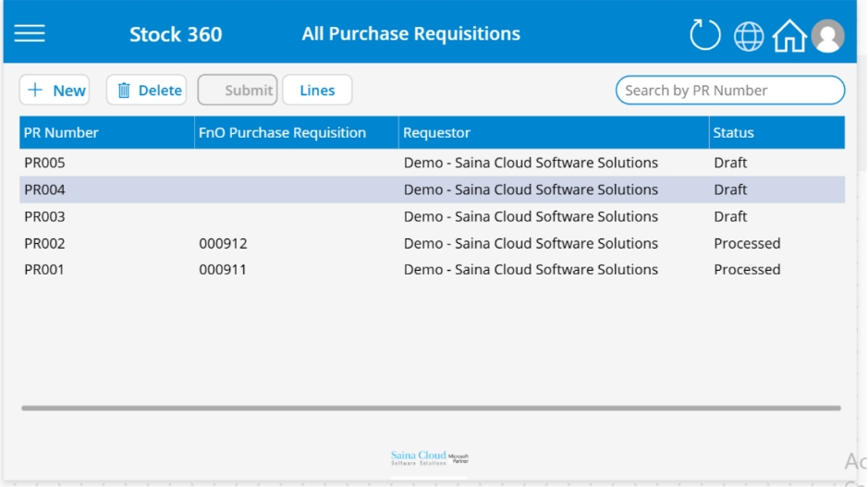The height and width of the screenshot is (487, 868).
Task: Open the Lines button
Action: 317,90
